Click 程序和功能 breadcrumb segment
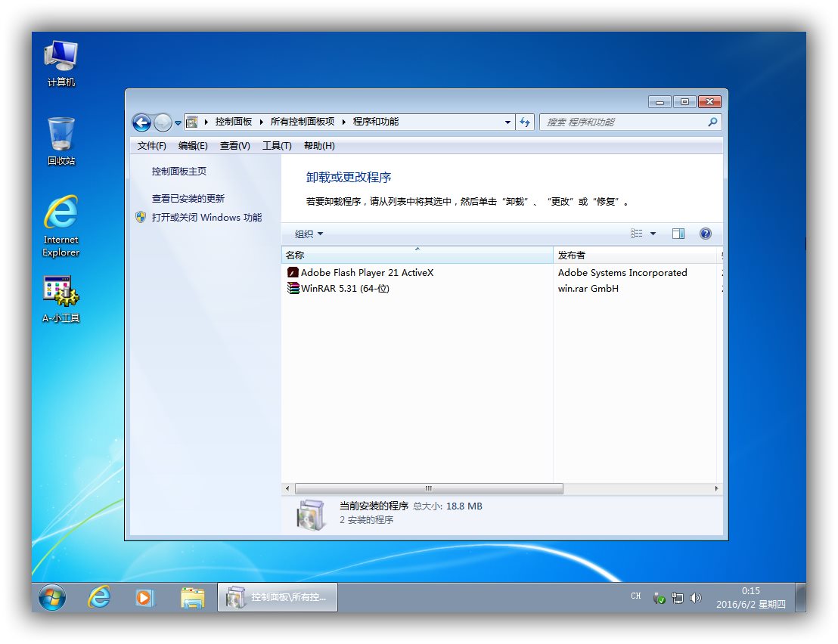This screenshot has height=644, width=838. pyautogui.click(x=376, y=122)
